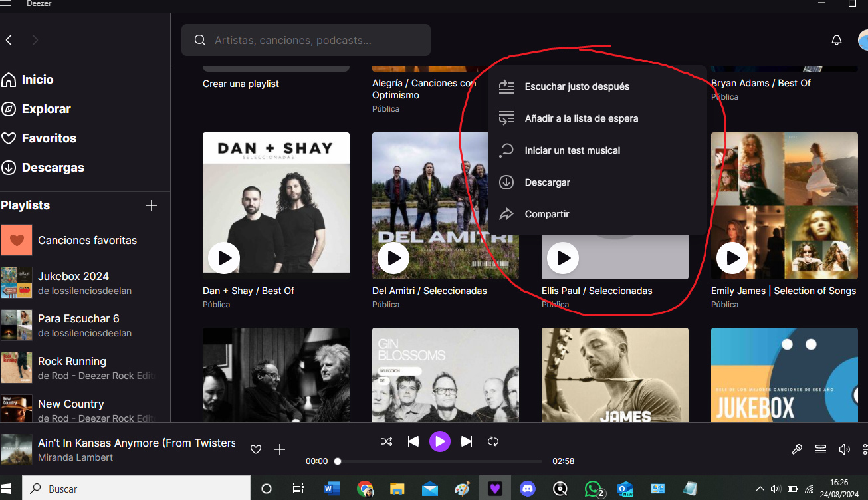This screenshot has width=868, height=500.
Task: Open File Explorer from the taskbar
Action: 397,489
